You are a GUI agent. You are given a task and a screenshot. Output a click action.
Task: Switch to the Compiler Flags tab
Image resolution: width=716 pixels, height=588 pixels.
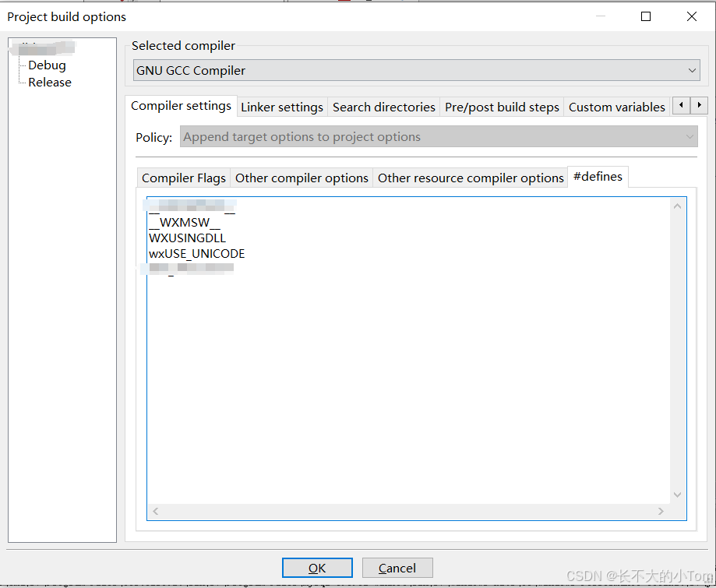[183, 178]
